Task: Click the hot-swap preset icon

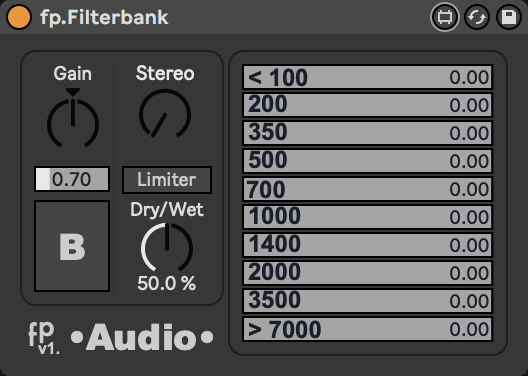Action: (x=477, y=17)
